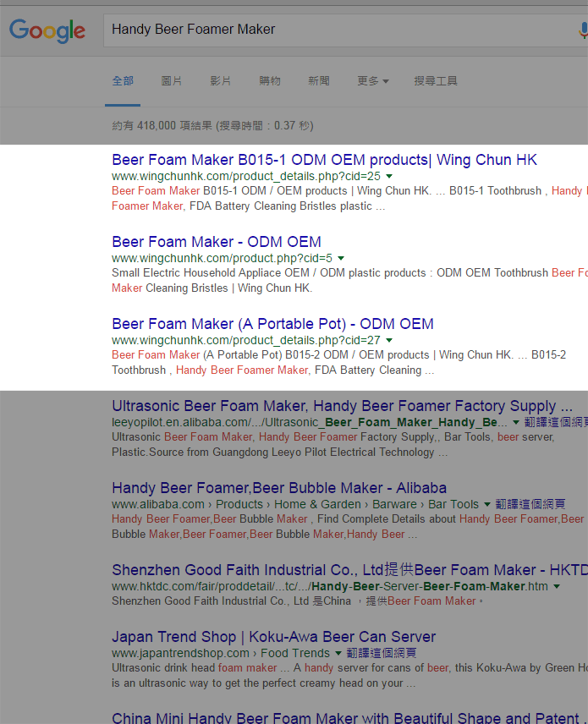Click the Google logo
588x724 pixels.
tap(47, 31)
